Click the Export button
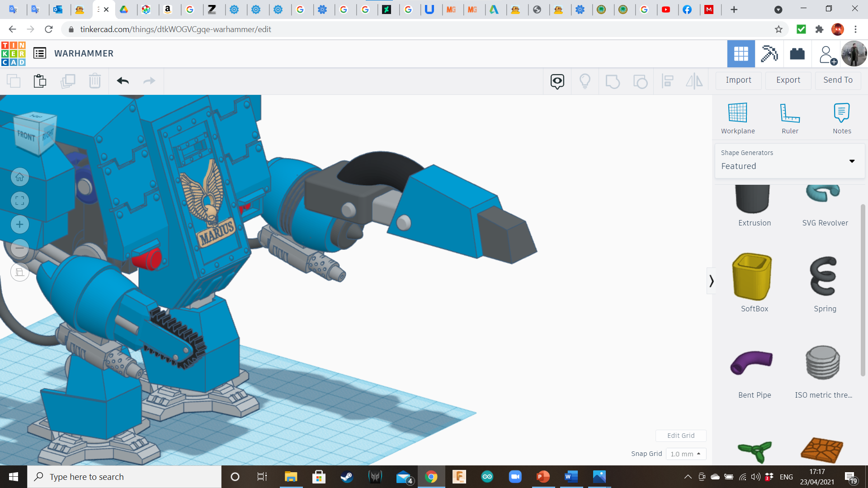This screenshot has height=488, width=868. coord(788,80)
